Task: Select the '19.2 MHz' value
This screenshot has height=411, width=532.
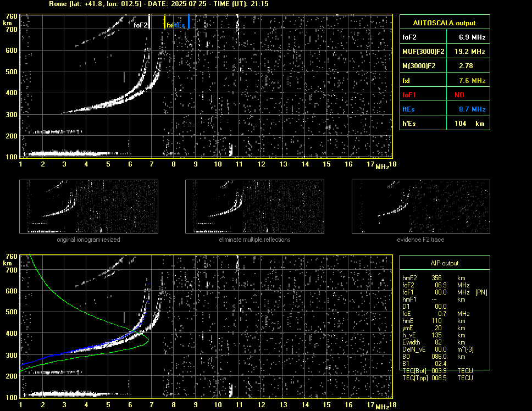Action: (x=469, y=52)
